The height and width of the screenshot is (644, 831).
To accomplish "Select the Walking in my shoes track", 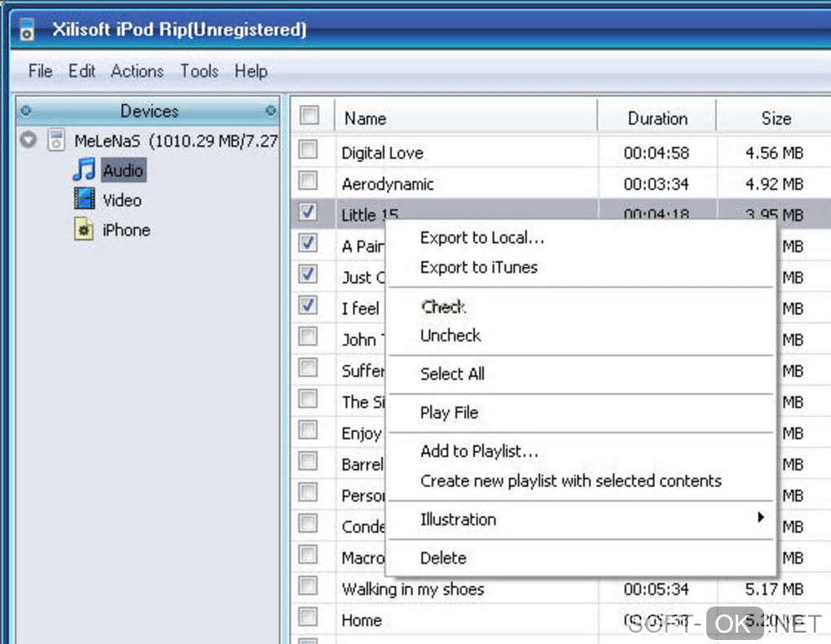I will click(413, 589).
